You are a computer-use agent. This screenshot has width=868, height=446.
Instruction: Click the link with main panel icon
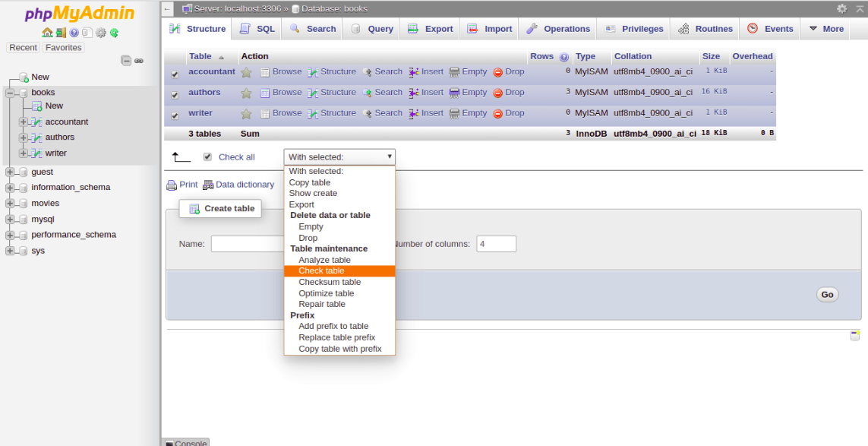(139, 61)
